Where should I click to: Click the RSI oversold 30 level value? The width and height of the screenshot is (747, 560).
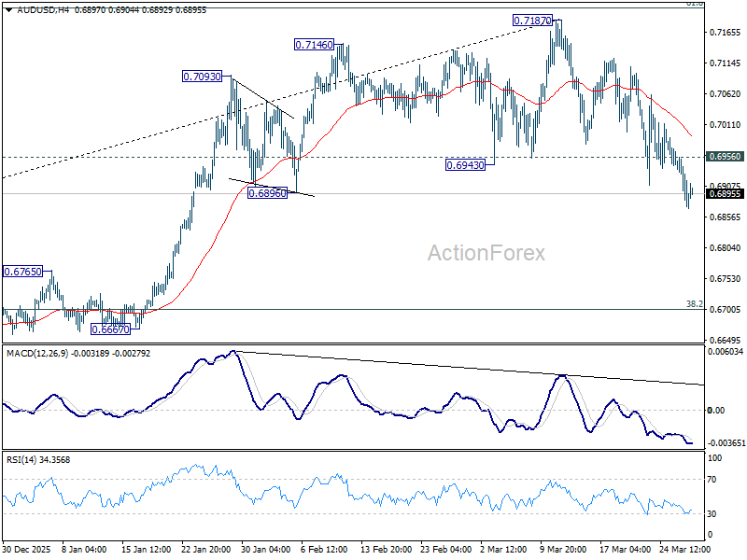(712, 514)
